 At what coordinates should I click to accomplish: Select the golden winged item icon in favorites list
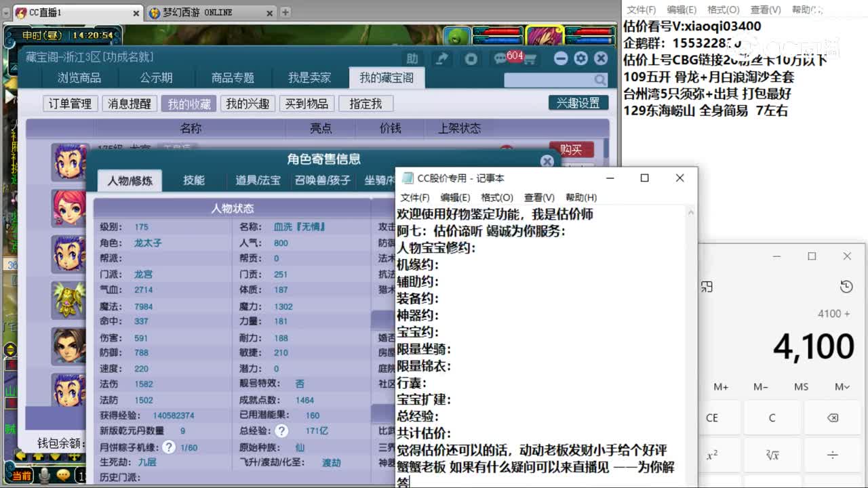(69, 300)
